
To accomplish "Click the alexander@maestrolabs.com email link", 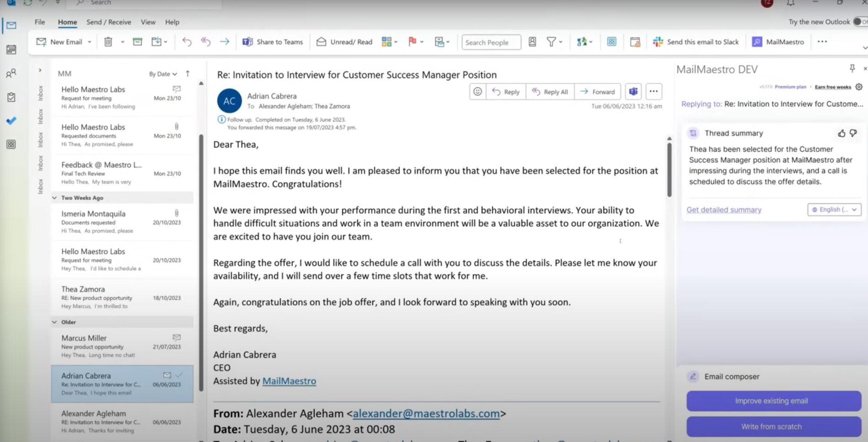I will [426, 413].
